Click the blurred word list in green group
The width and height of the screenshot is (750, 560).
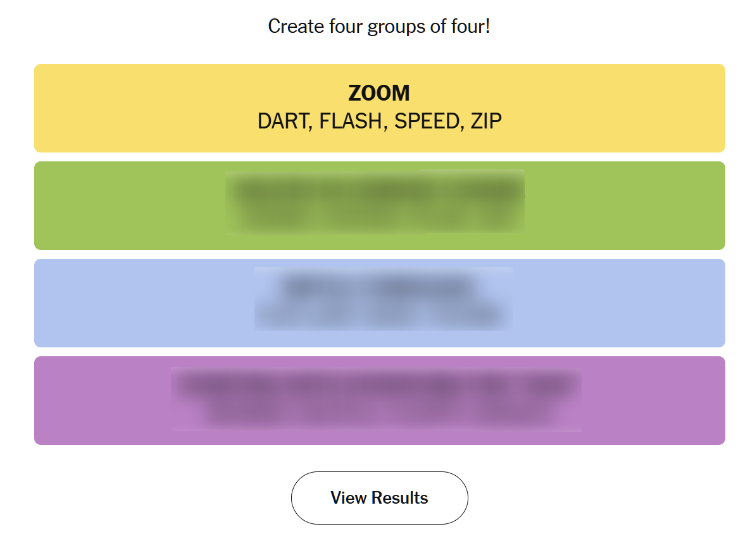[x=376, y=218]
